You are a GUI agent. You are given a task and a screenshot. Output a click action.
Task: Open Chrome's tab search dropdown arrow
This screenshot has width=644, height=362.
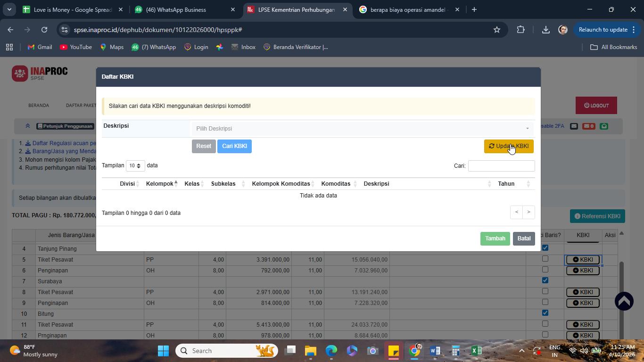pyautogui.click(x=9, y=9)
